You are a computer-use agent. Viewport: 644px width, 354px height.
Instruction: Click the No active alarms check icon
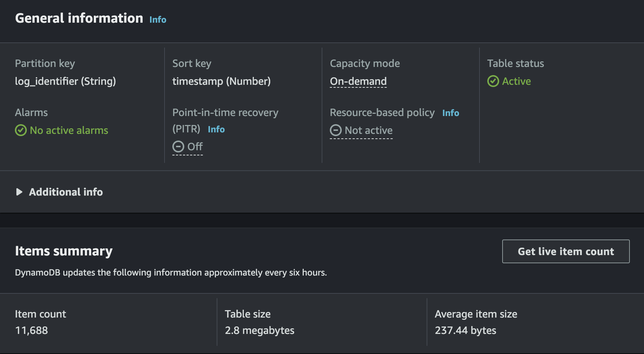click(21, 130)
